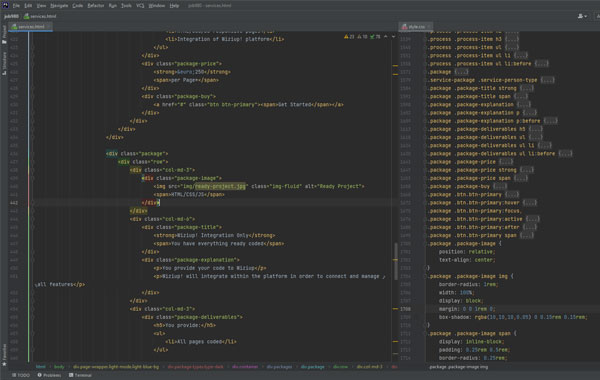Go to previous highlighted error arrow
This screenshot has height=380, width=600.
386,37
